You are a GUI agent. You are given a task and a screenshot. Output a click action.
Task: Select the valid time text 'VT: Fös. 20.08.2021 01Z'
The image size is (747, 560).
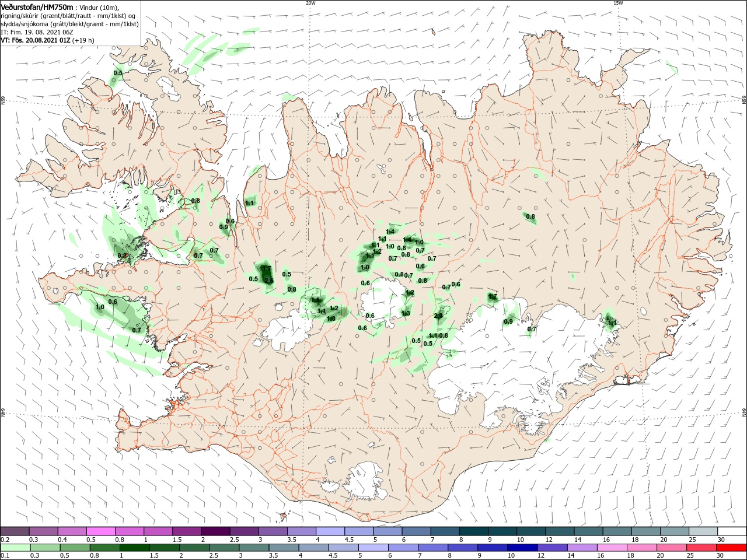[36, 40]
